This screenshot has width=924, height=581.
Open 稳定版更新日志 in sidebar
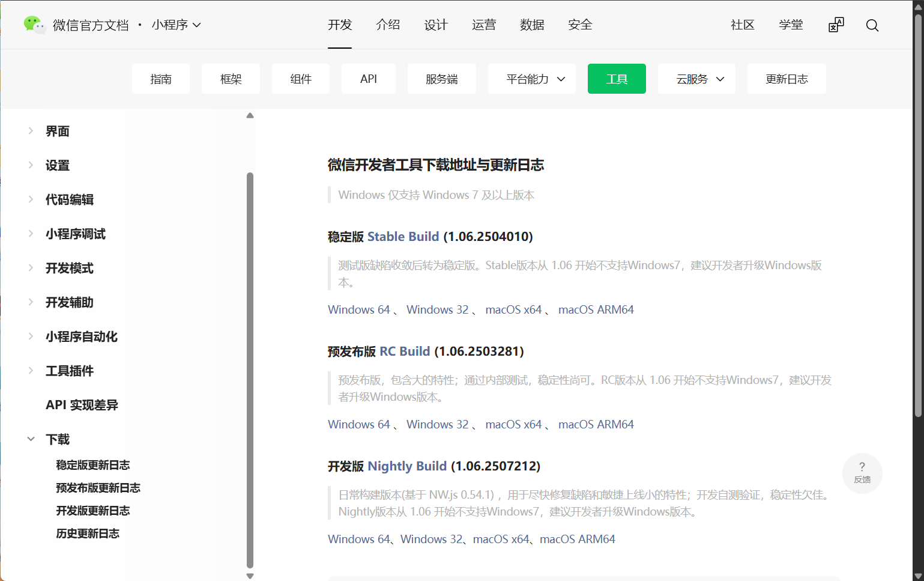(93, 465)
